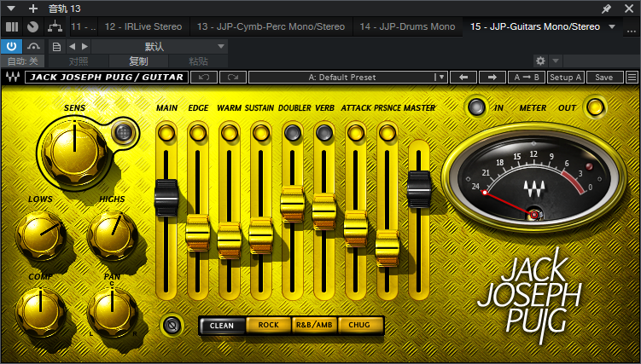Click the 对照 compare button
This screenshot has height=364, width=641.
(79, 61)
